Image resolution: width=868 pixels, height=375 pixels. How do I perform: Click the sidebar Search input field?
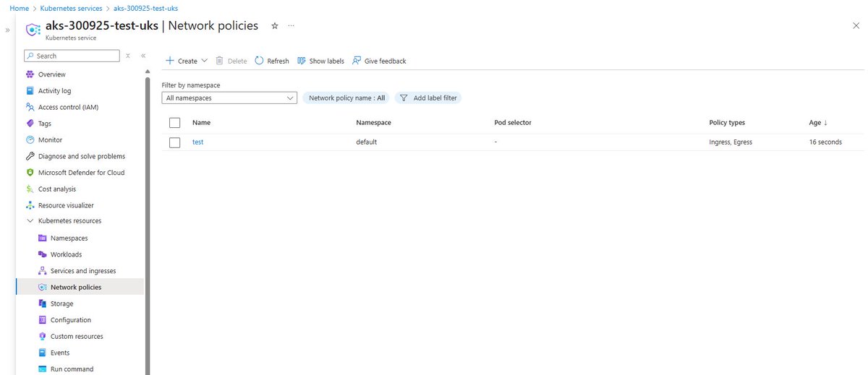(x=72, y=56)
